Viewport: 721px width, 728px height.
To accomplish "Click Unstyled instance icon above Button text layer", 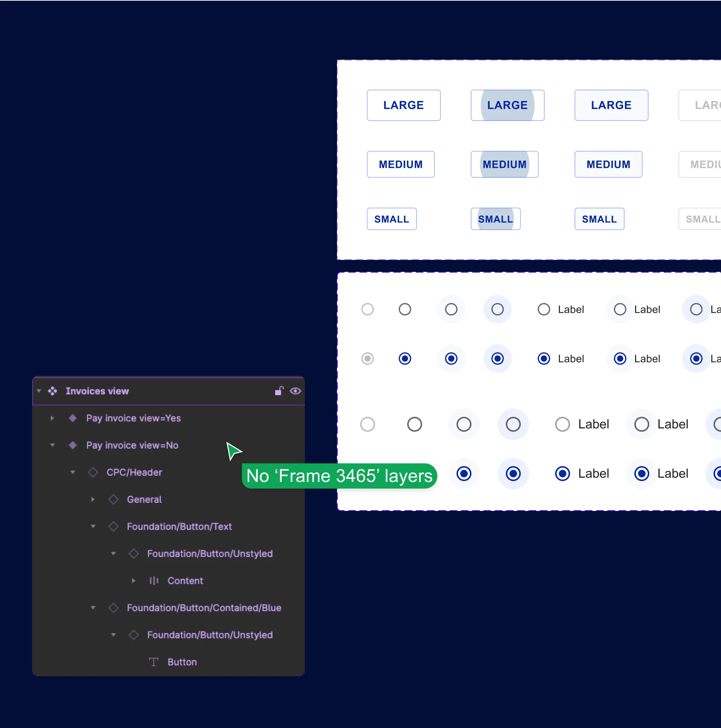I will coord(134,635).
